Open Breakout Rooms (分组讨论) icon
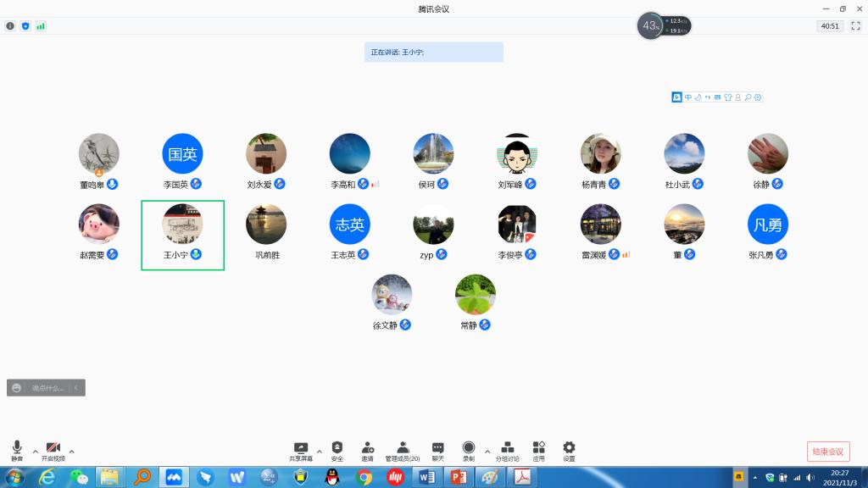Screen dimensions: 868x488 [507, 450]
